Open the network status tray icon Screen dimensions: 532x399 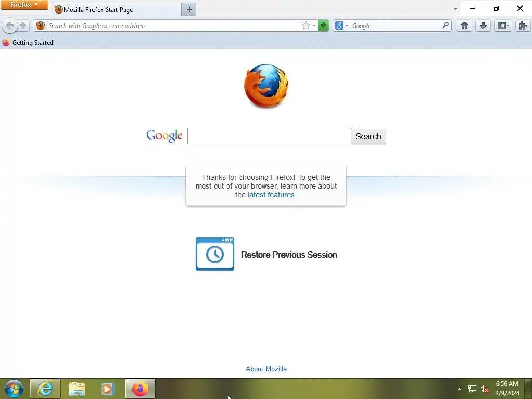[x=472, y=389]
